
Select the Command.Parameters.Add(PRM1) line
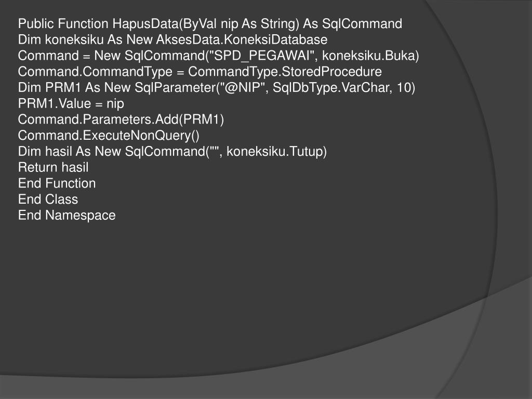coord(121,119)
